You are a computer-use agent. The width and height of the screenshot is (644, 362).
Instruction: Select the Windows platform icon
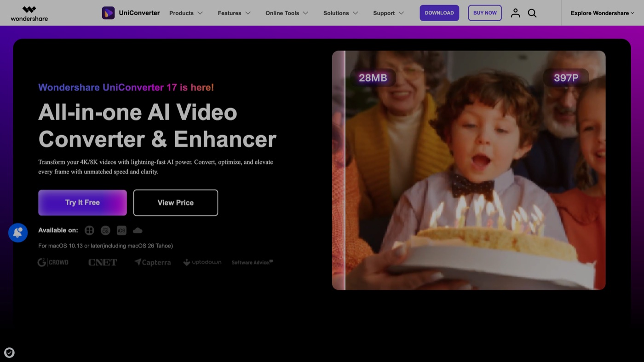(x=89, y=230)
